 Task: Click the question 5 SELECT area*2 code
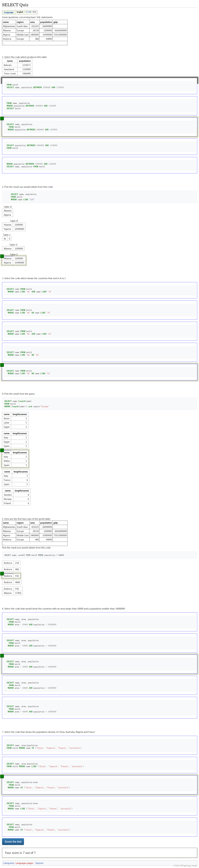(100, 555)
